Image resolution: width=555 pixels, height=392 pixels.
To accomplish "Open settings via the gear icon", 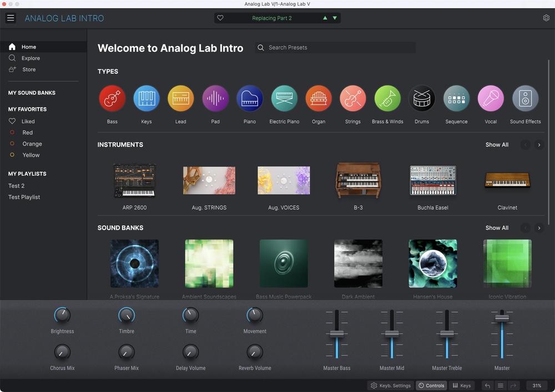I will coord(546,18).
